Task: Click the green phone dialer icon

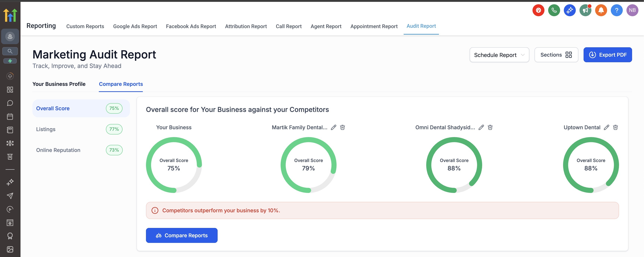Action: (554, 10)
